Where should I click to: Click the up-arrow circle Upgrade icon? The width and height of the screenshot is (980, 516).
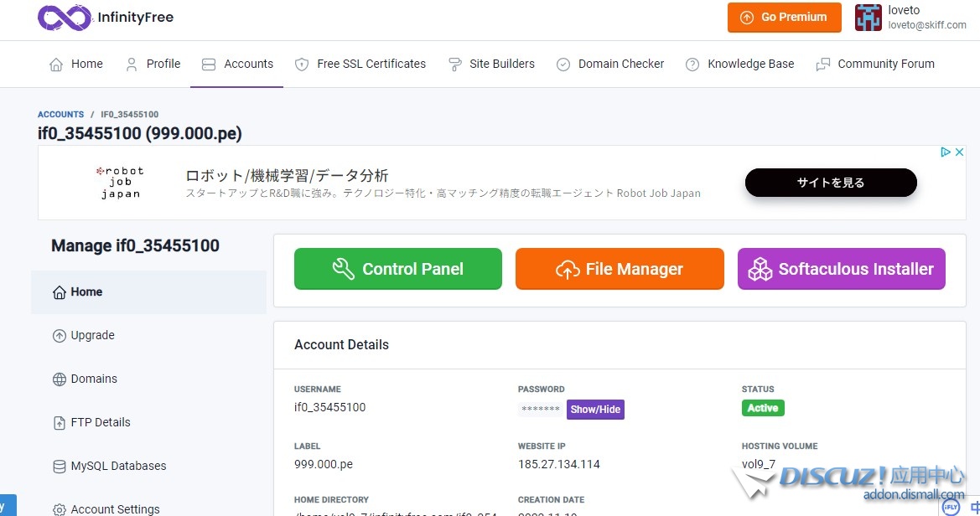click(60, 336)
